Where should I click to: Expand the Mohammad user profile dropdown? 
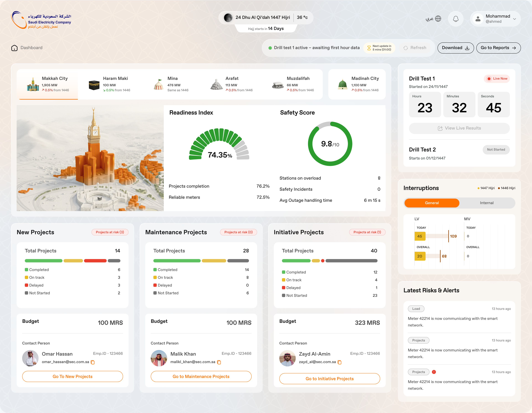[x=514, y=19]
